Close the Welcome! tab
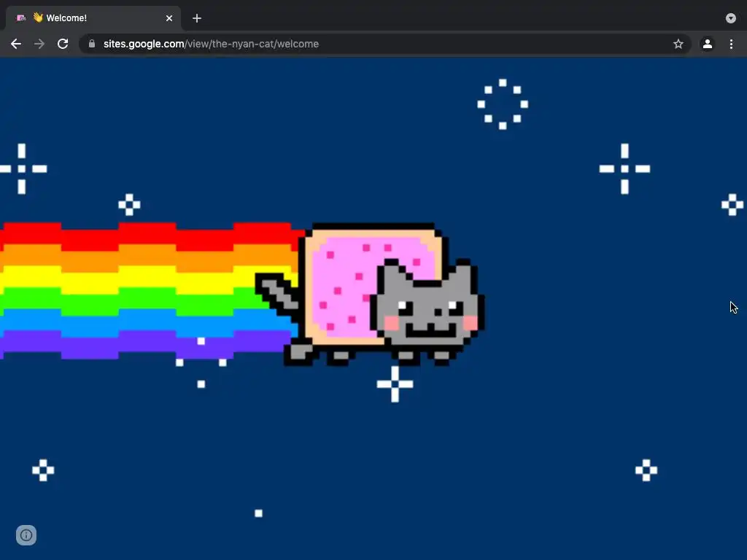747x560 pixels. 169,18
